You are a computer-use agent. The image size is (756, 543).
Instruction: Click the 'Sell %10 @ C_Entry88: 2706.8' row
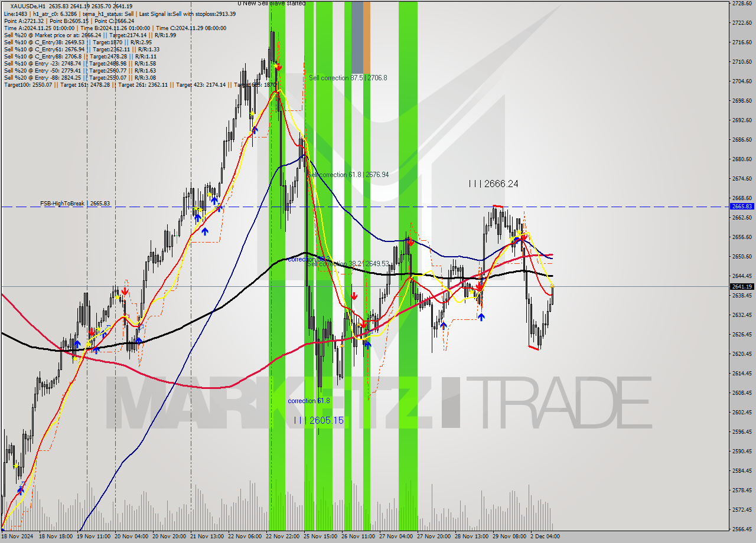point(80,56)
